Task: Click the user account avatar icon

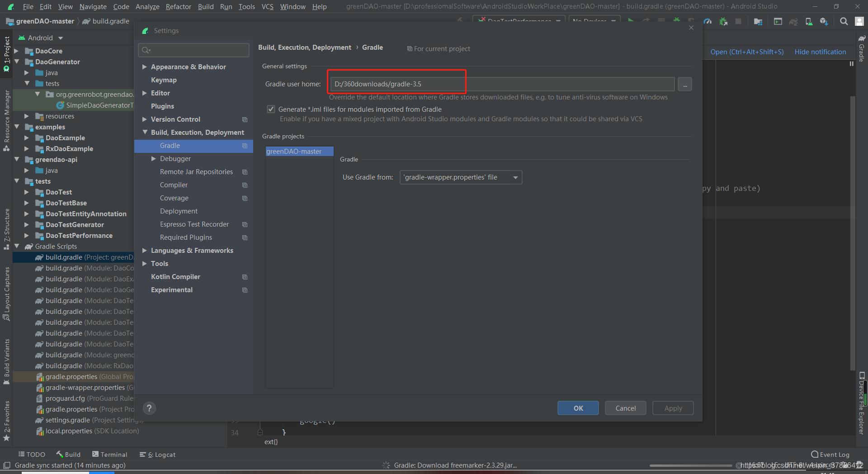Action: coord(859,21)
